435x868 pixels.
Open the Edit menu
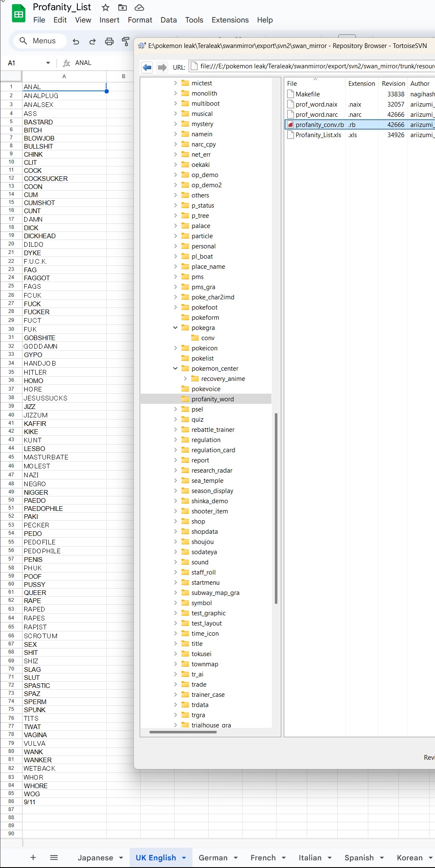tap(60, 20)
